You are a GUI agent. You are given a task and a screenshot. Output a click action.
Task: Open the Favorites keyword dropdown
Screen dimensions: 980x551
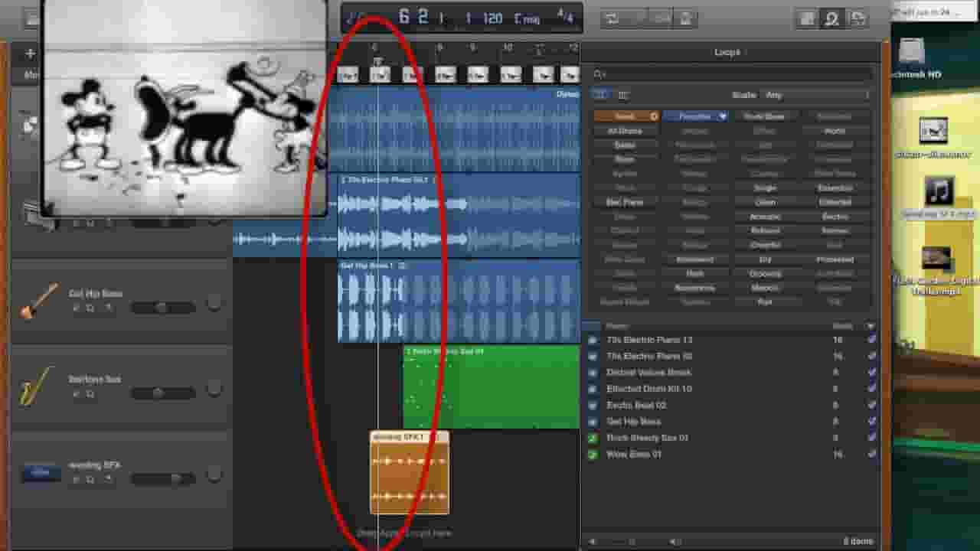694,116
